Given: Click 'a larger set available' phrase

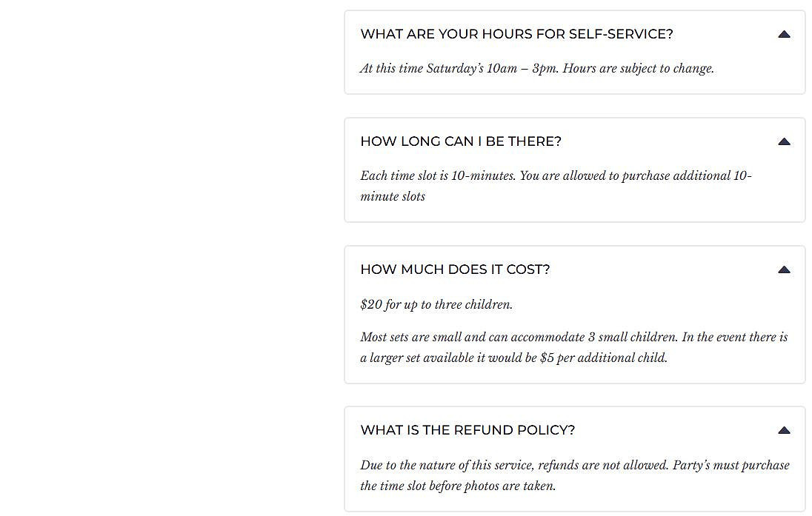Looking at the screenshot, I should (x=416, y=358).
